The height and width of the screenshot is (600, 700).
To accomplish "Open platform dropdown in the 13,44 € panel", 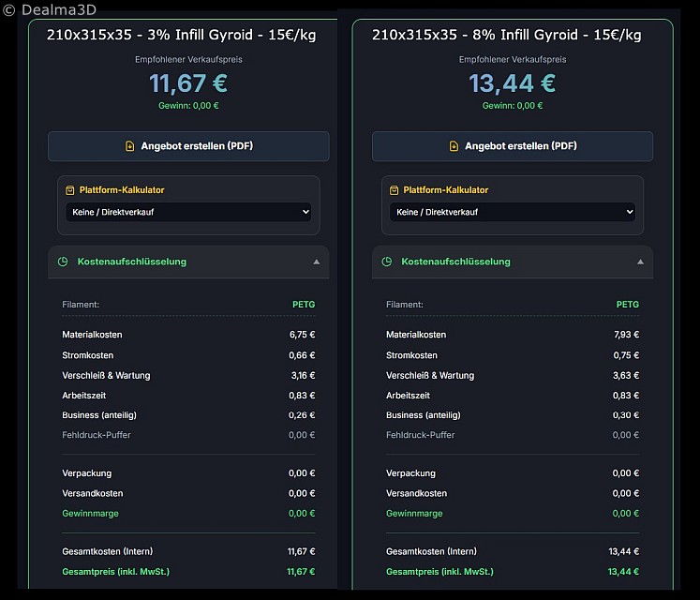I will [x=513, y=212].
